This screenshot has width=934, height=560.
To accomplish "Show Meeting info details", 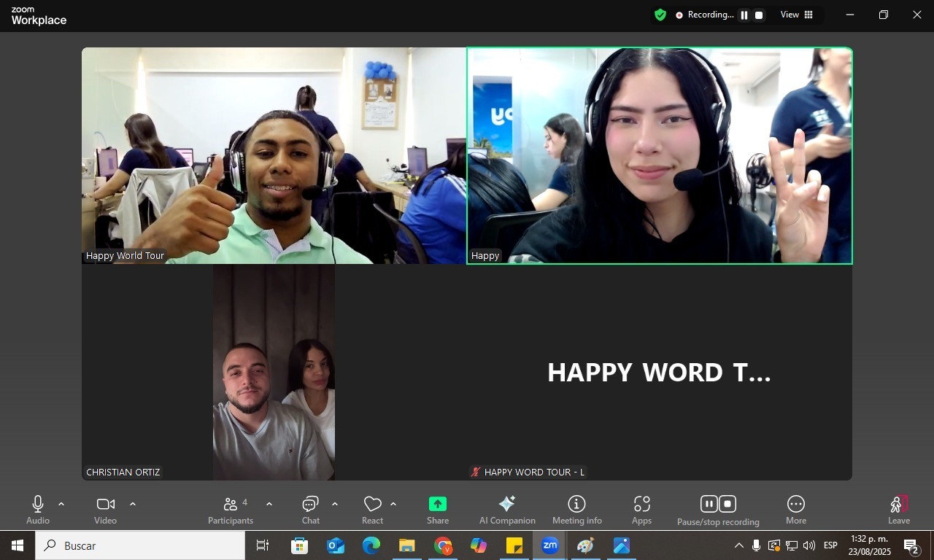I will pyautogui.click(x=576, y=510).
